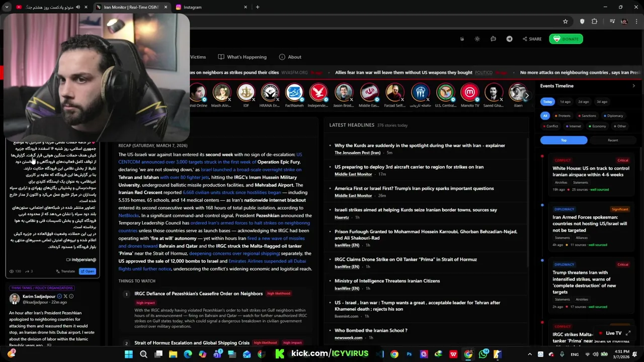Toggle the Internet category filter
The width and height of the screenshot is (644, 362).
(x=573, y=126)
